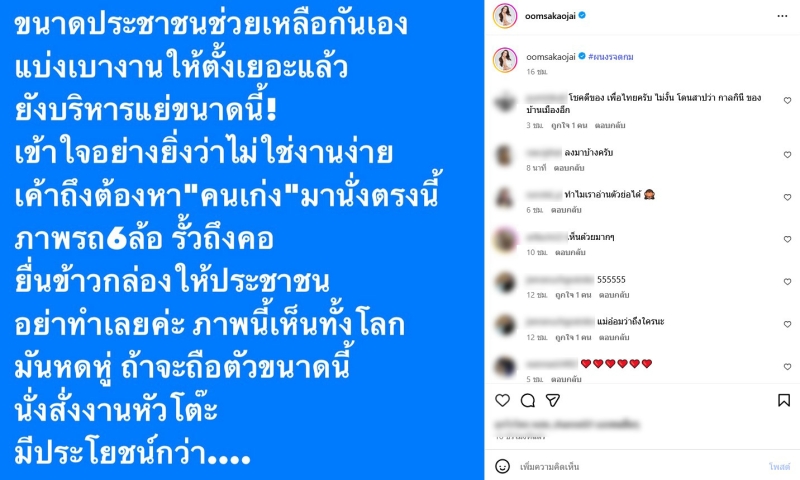Viewport: 800px width, 480px height.
Task: Click the โพสต์ post button
Action: tap(780, 466)
